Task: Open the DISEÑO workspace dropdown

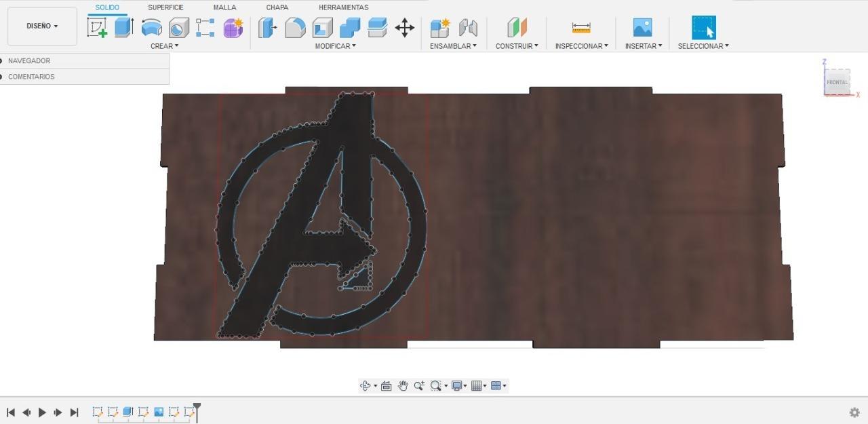Action: click(x=42, y=26)
